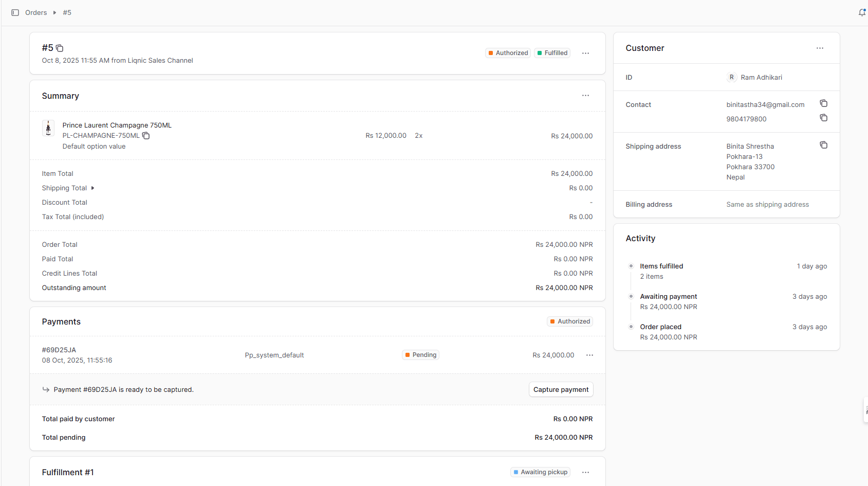Viewport: 868px width, 486px height.
Task: Open actions for payment #69D25JA
Action: pyautogui.click(x=589, y=355)
